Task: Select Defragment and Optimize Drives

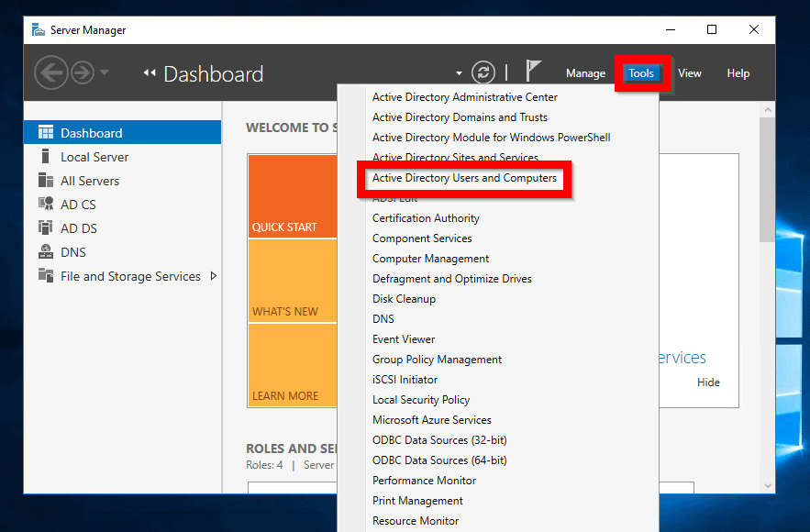Action: [x=452, y=279]
